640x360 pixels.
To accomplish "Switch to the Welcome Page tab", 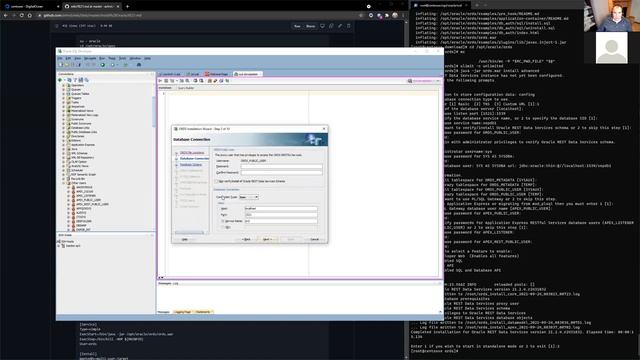I will click(x=216, y=74).
